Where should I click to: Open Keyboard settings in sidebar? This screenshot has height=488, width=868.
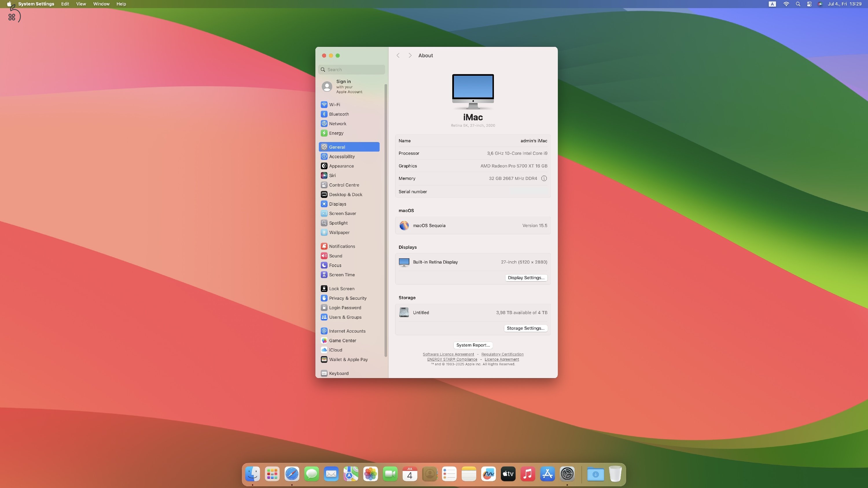tap(349, 373)
